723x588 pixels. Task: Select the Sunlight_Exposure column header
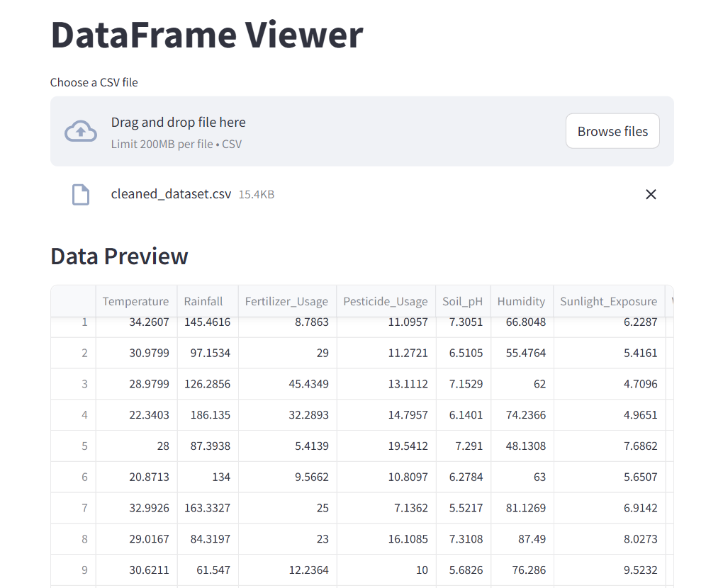(x=609, y=301)
